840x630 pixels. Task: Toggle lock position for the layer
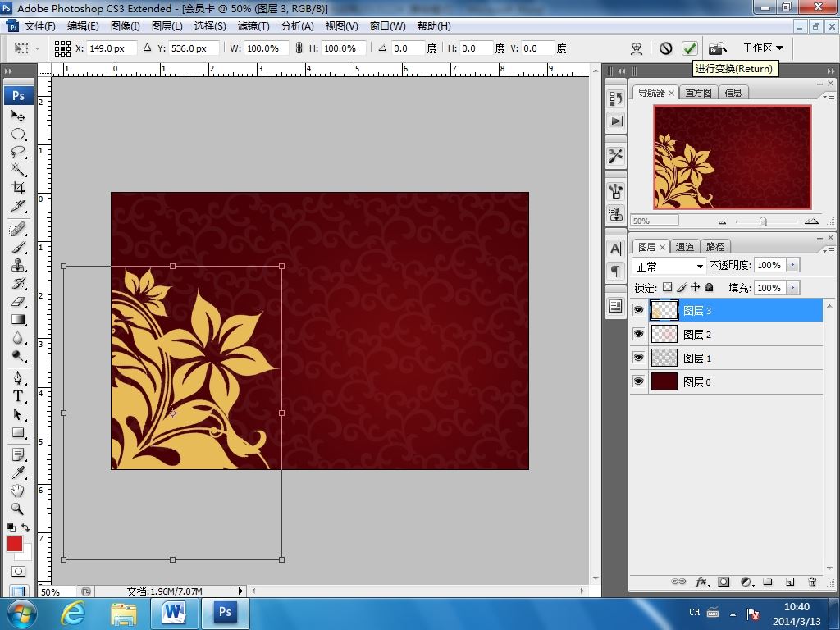(x=696, y=287)
